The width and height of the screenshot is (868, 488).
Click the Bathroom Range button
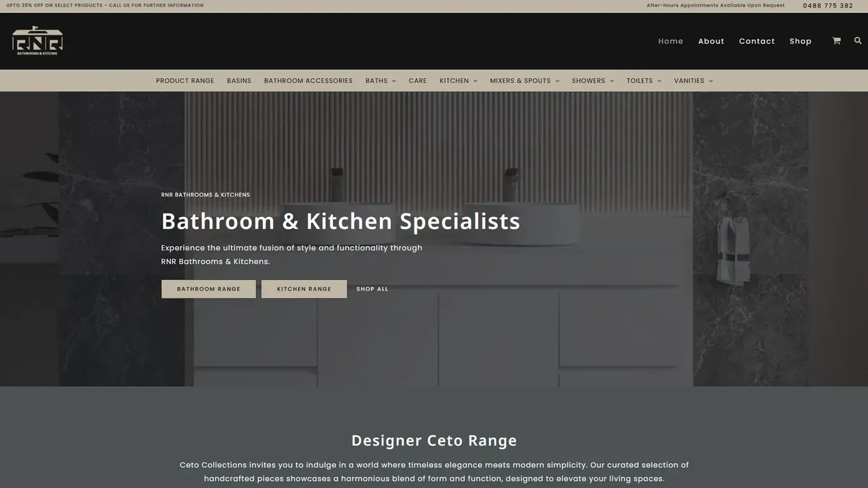tap(208, 289)
